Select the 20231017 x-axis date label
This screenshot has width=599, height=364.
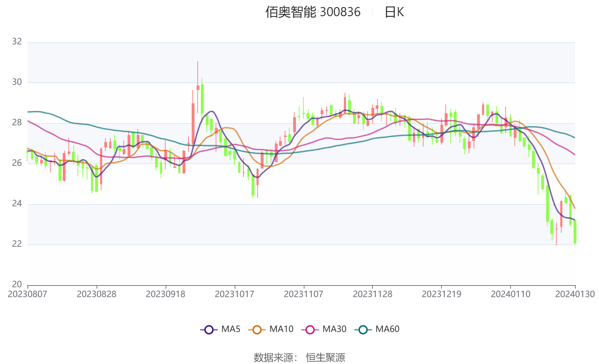click(x=235, y=294)
